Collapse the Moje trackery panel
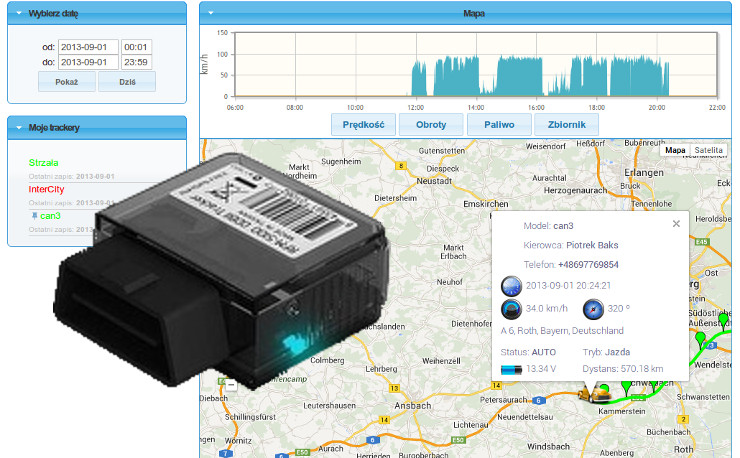 click(x=19, y=127)
